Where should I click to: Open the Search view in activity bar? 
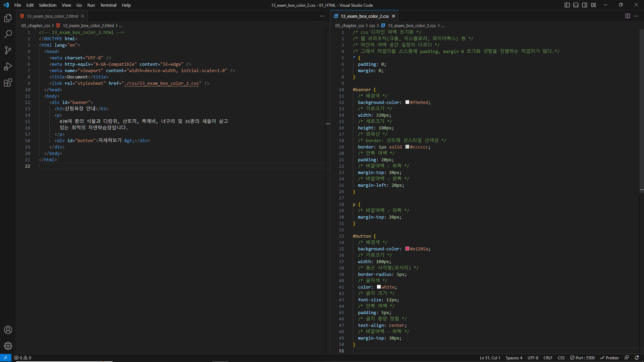tap(8, 34)
